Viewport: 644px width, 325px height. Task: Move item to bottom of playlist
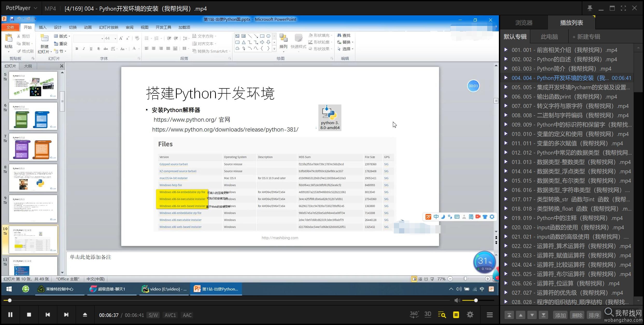543,315
